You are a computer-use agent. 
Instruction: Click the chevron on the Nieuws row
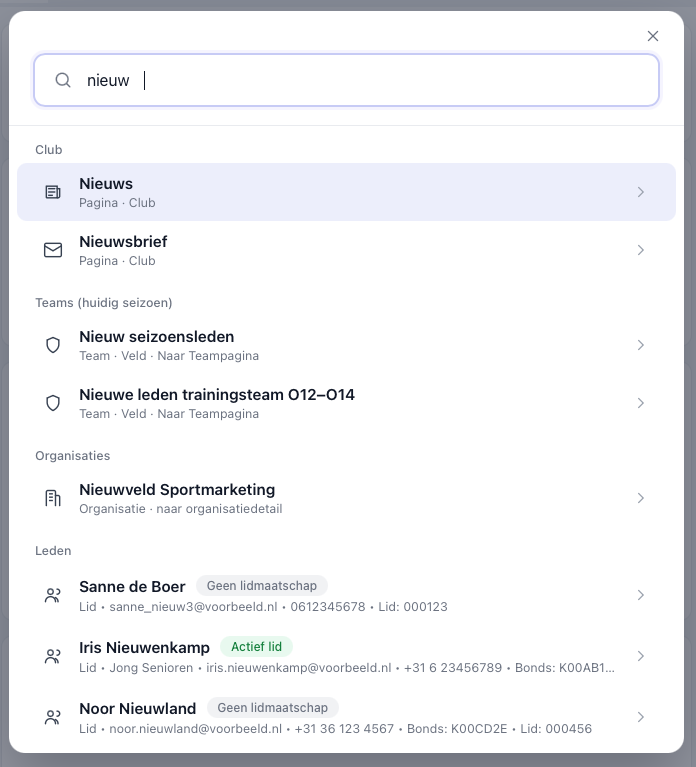pyautogui.click(x=641, y=192)
